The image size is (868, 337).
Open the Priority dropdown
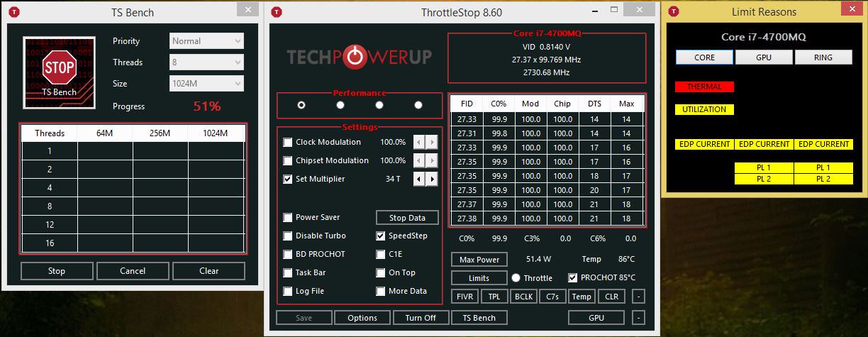[x=206, y=41]
